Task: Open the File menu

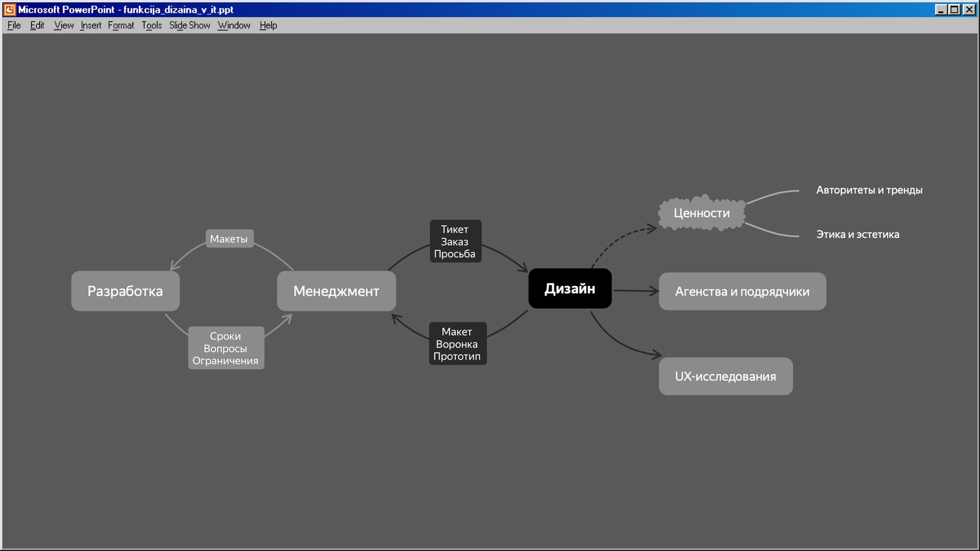Action: coord(14,25)
